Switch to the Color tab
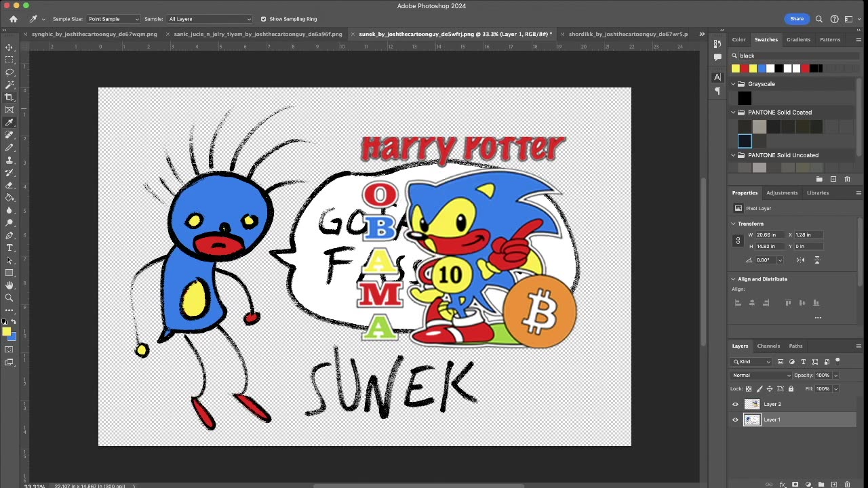The image size is (868, 488). (738, 39)
